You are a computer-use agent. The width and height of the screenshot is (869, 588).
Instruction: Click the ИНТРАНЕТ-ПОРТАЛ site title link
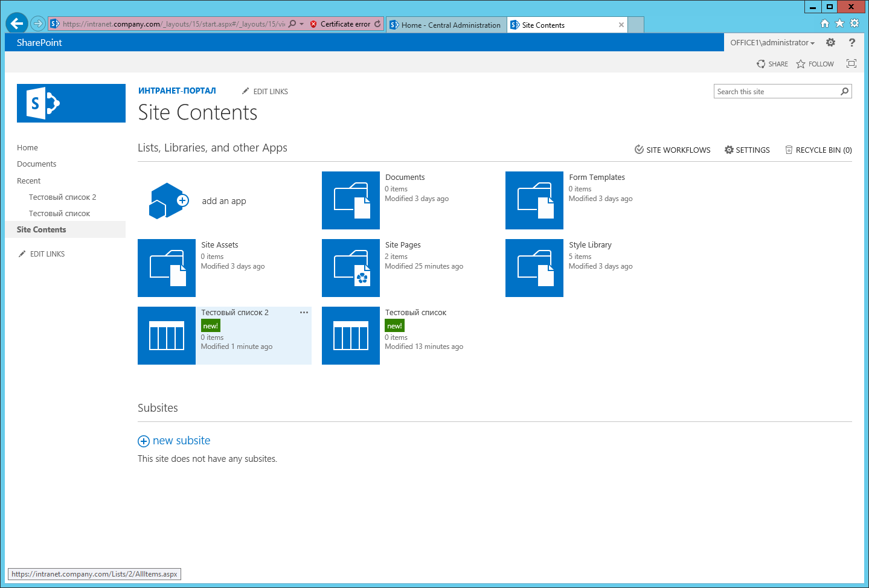[177, 91]
